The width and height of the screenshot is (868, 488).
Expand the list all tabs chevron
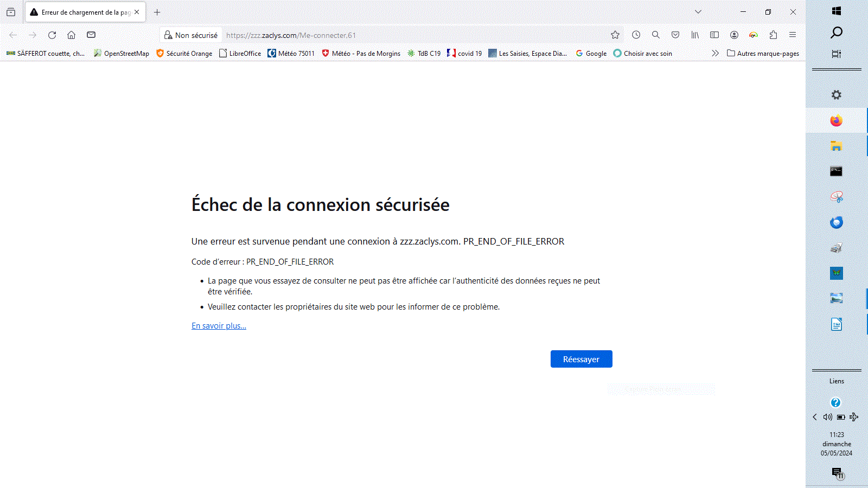click(698, 12)
